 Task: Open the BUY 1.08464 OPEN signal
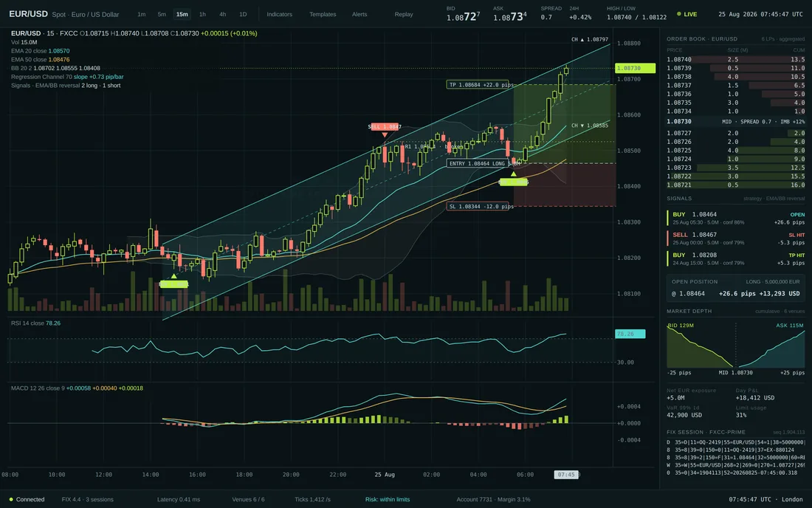click(736, 218)
